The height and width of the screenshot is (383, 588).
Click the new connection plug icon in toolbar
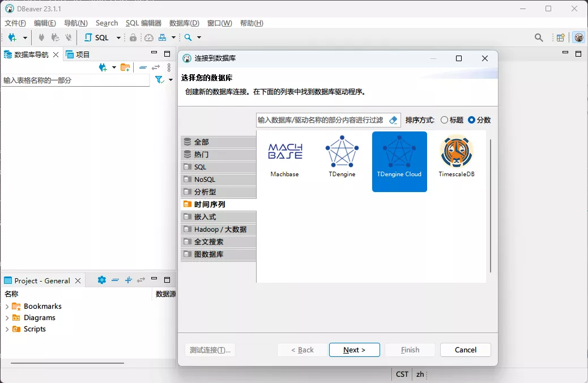(x=12, y=37)
